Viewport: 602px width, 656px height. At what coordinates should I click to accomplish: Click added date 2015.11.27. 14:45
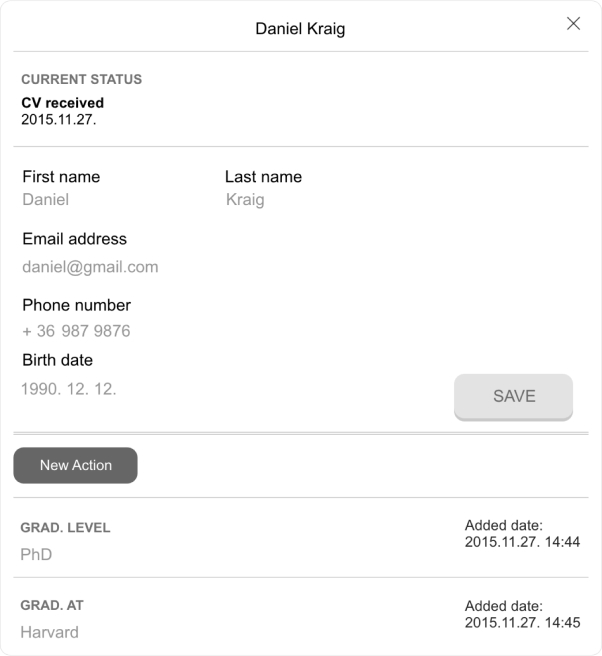click(523, 623)
